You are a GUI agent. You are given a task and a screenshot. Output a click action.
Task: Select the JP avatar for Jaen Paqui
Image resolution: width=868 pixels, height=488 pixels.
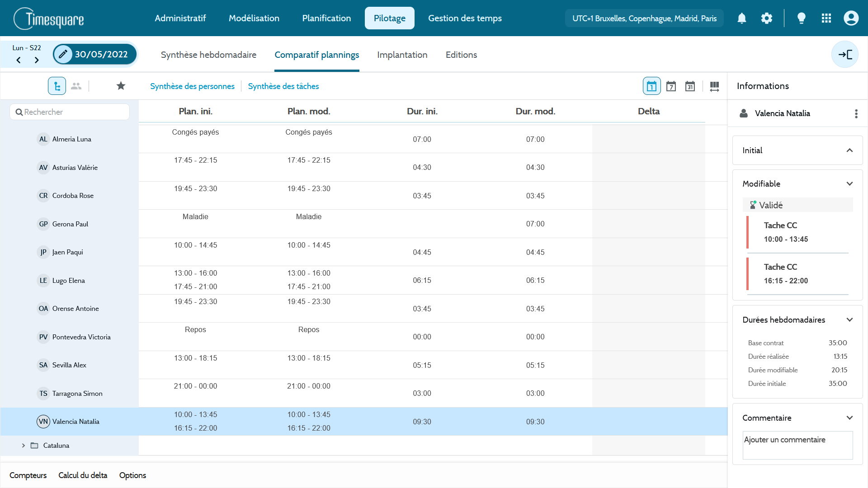click(43, 252)
